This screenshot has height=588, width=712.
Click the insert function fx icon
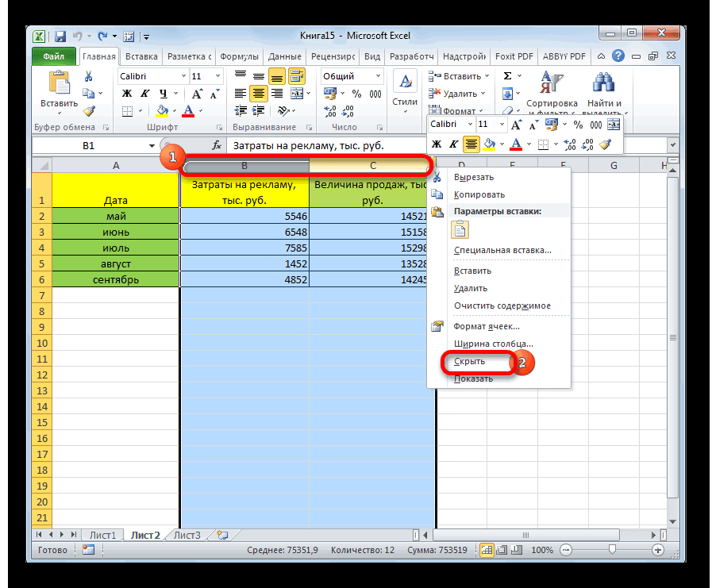(217, 146)
